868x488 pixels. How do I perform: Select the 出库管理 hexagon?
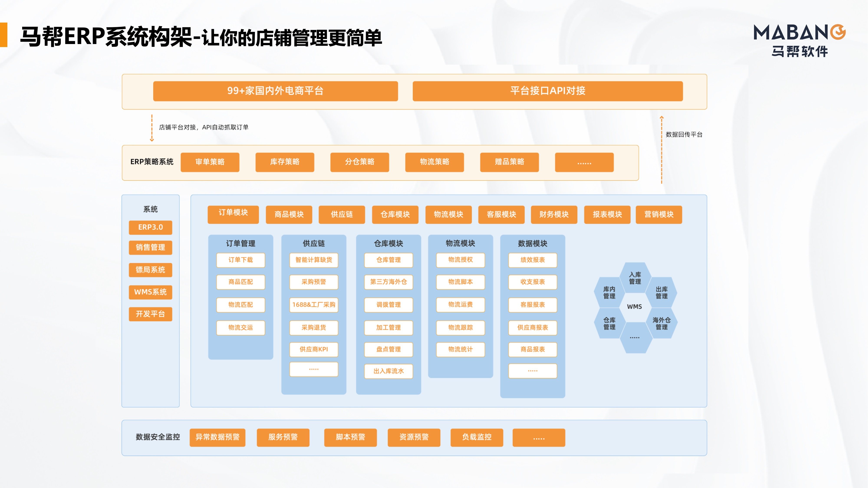point(661,293)
